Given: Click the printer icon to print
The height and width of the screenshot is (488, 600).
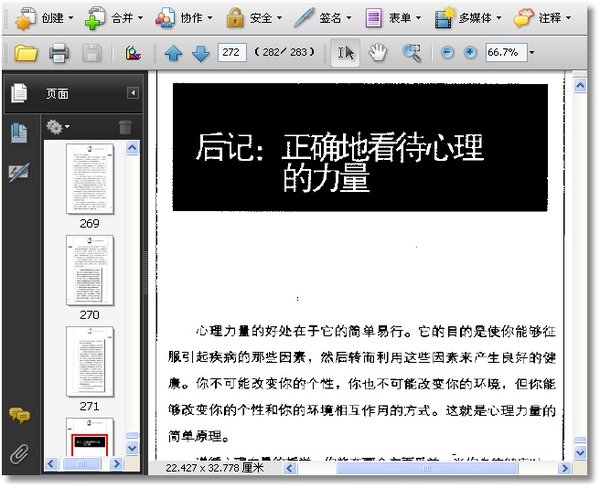Looking at the screenshot, I should click(x=59, y=53).
